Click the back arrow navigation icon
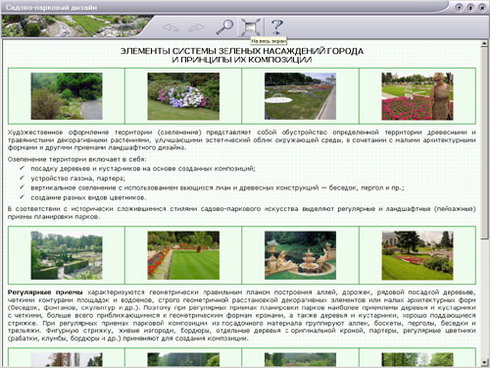The image size is (490, 368). [170, 27]
